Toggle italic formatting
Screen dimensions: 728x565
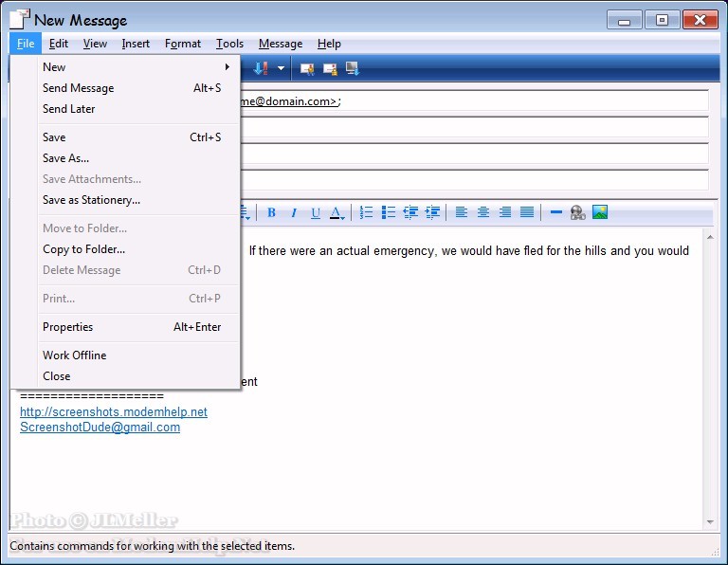[x=294, y=212]
